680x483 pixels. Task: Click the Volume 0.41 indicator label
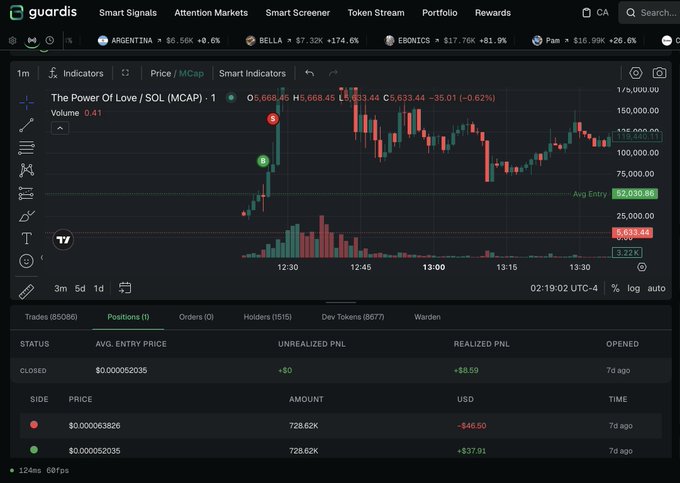tap(76, 113)
